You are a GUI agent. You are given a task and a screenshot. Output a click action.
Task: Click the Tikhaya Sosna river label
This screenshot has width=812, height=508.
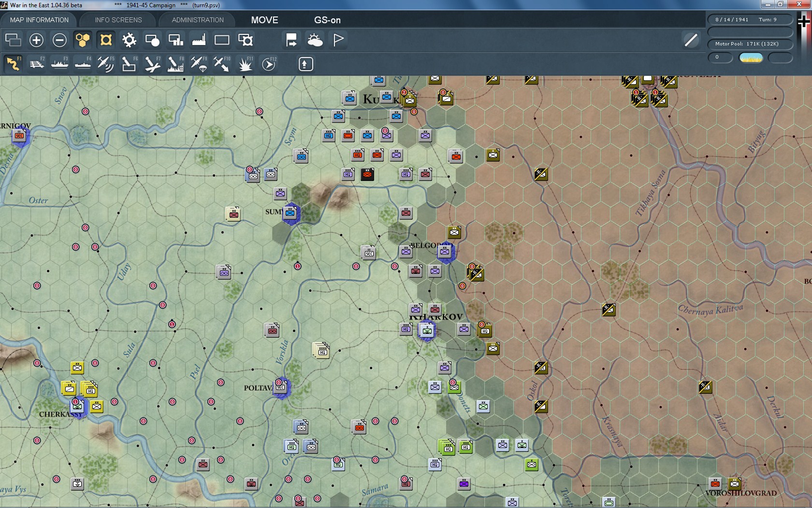click(650, 193)
